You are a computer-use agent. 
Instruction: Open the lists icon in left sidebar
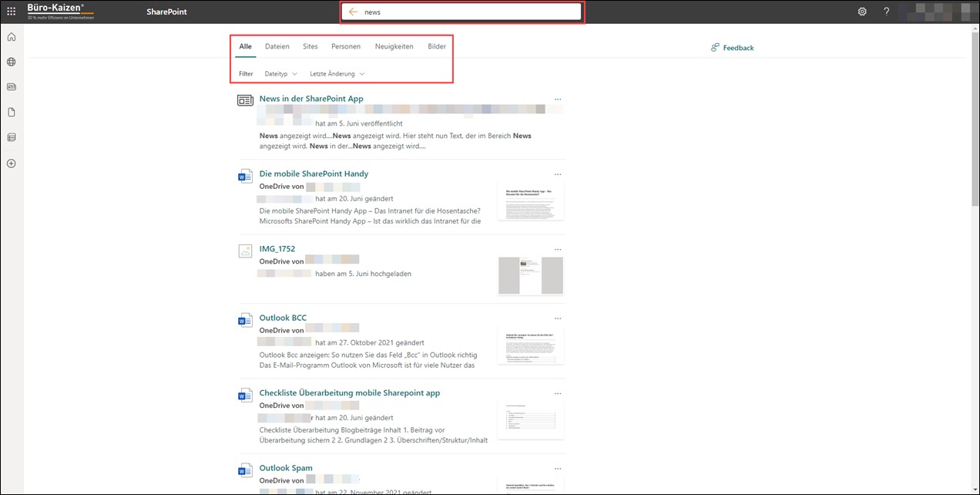11,137
